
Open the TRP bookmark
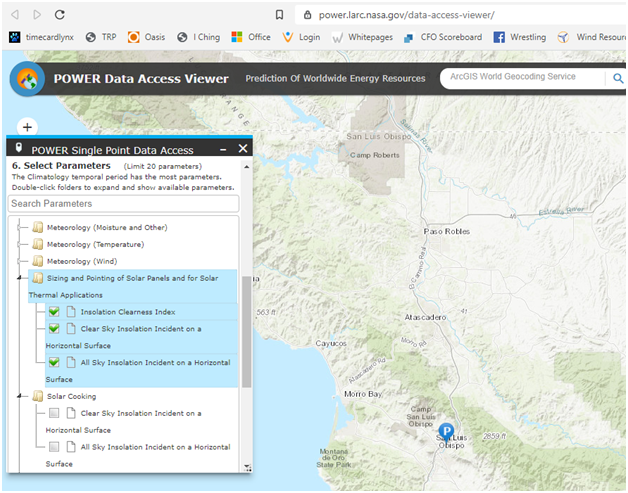(101, 37)
